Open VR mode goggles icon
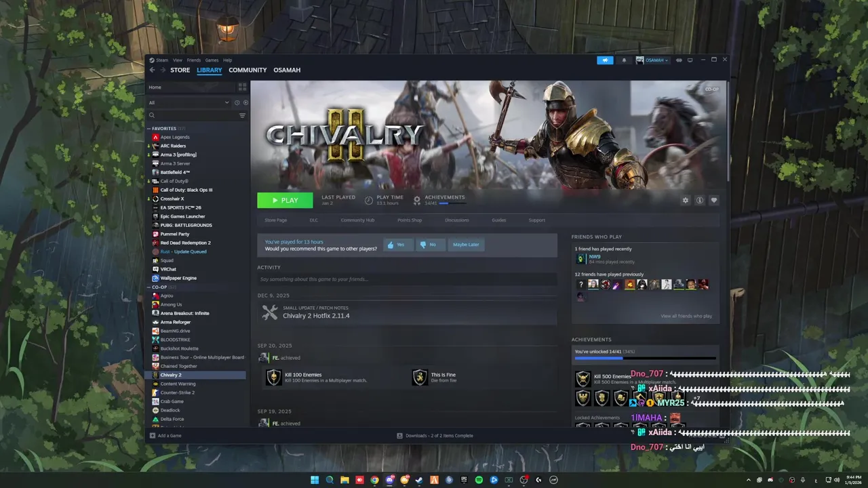Screen dimensions: 868x488 [679, 60]
